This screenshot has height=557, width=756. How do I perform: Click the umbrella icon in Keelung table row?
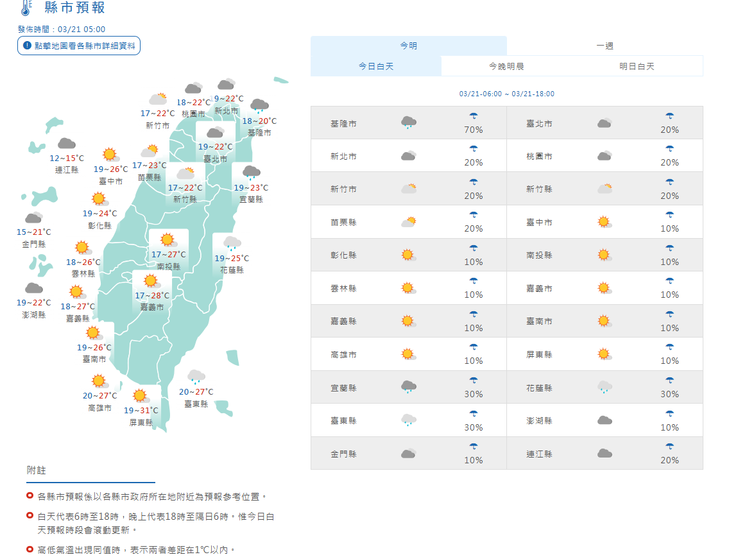[474, 117]
